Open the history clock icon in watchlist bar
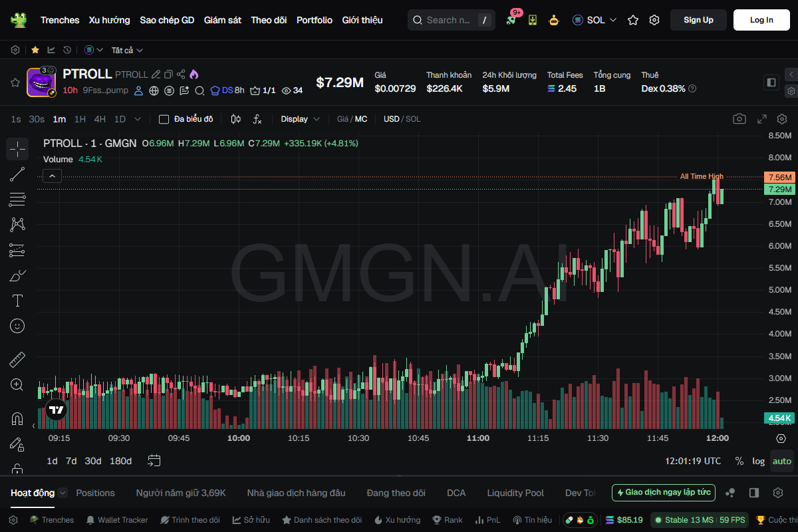 pyautogui.click(x=67, y=50)
